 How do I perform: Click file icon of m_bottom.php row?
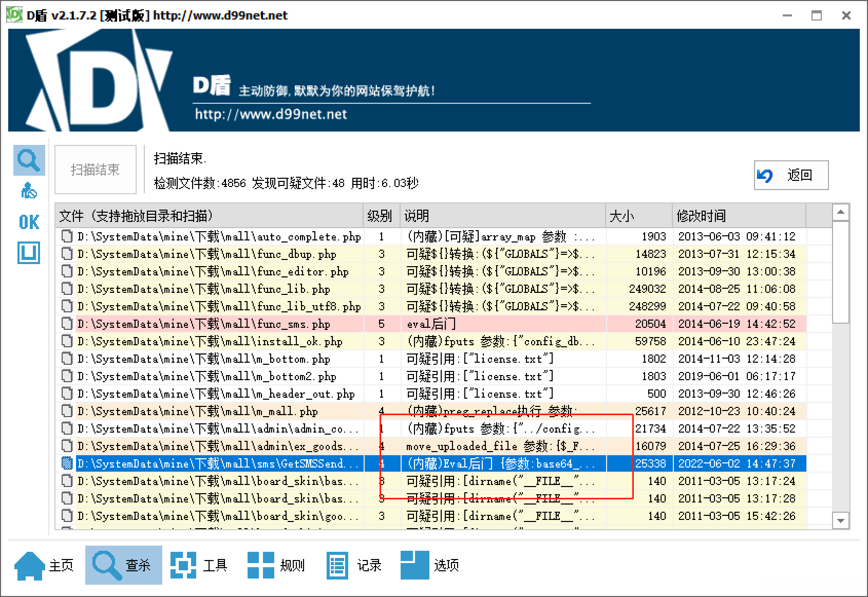pyautogui.click(x=67, y=359)
